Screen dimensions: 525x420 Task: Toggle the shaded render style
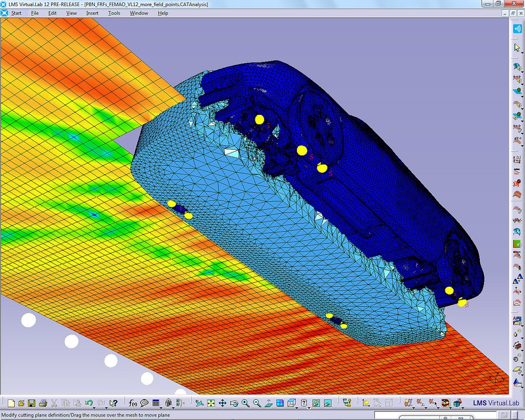tap(316, 403)
